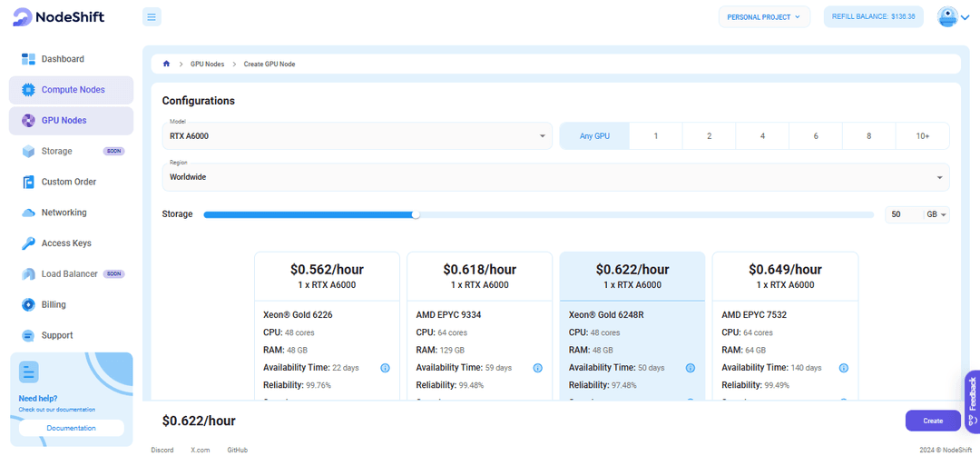The width and height of the screenshot is (980, 456).
Task: Click the Storage slider handle
Action: [416, 214]
